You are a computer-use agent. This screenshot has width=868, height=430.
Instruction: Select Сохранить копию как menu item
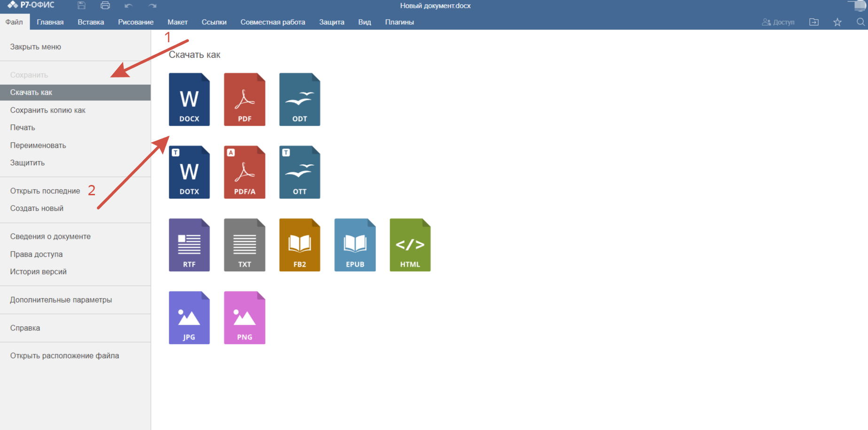48,110
